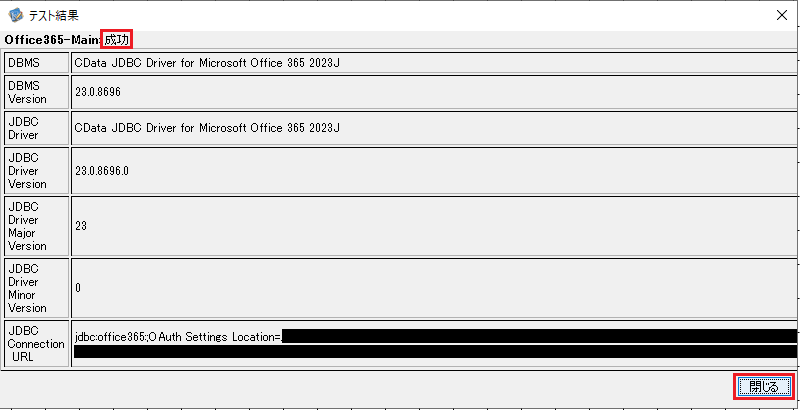
Task: Select the JDBC Connection URL label cell
Action: tap(35, 343)
